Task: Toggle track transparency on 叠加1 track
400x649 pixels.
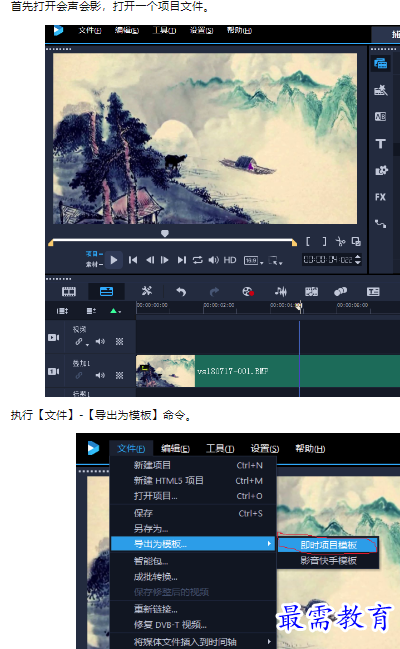Action: (119, 375)
